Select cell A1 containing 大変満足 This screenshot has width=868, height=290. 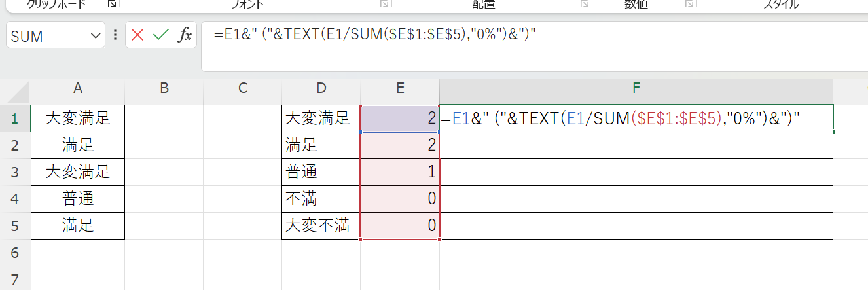(77, 118)
